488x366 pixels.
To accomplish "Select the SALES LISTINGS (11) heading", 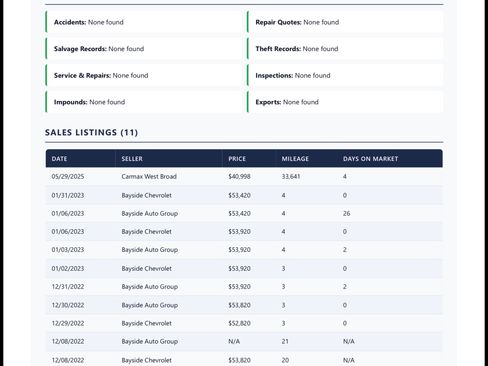I will coord(91,132).
